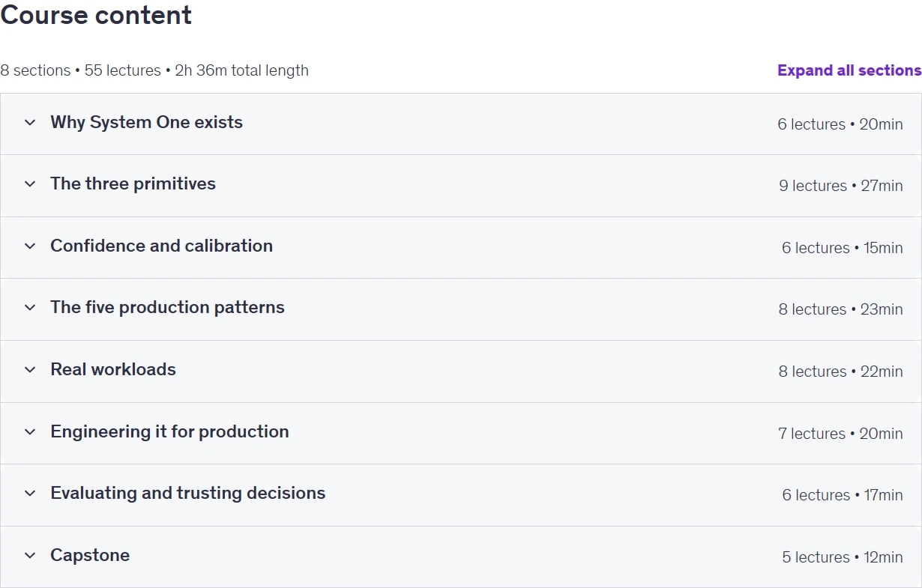Click the 9 lectures • 27min label
Viewport: 922px width, 588px height.
click(841, 186)
